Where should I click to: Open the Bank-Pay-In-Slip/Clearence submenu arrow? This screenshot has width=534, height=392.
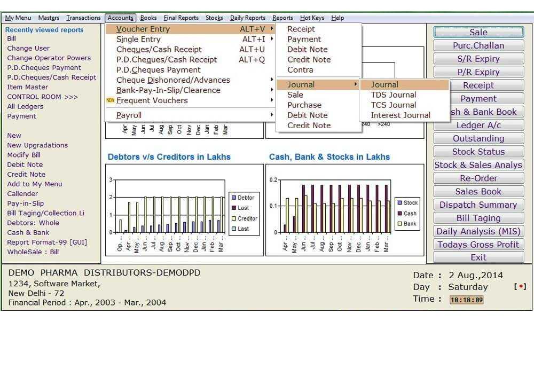pos(271,90)
